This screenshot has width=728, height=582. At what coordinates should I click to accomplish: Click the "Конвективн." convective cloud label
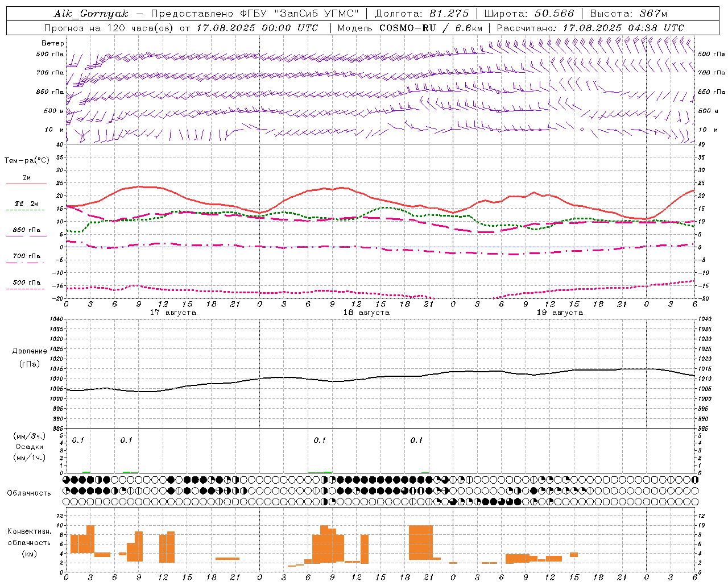[x=30, y=531]
